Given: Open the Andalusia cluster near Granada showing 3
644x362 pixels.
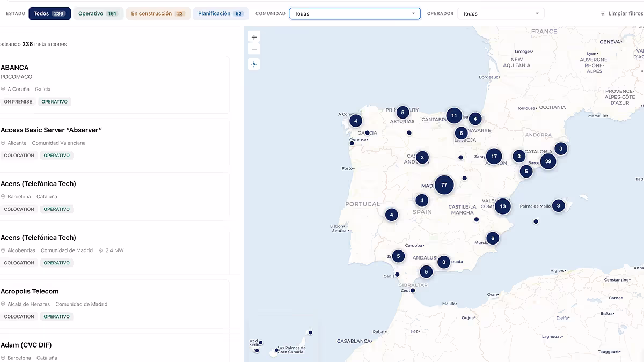Looking at the screenshot, I should 443,262.
